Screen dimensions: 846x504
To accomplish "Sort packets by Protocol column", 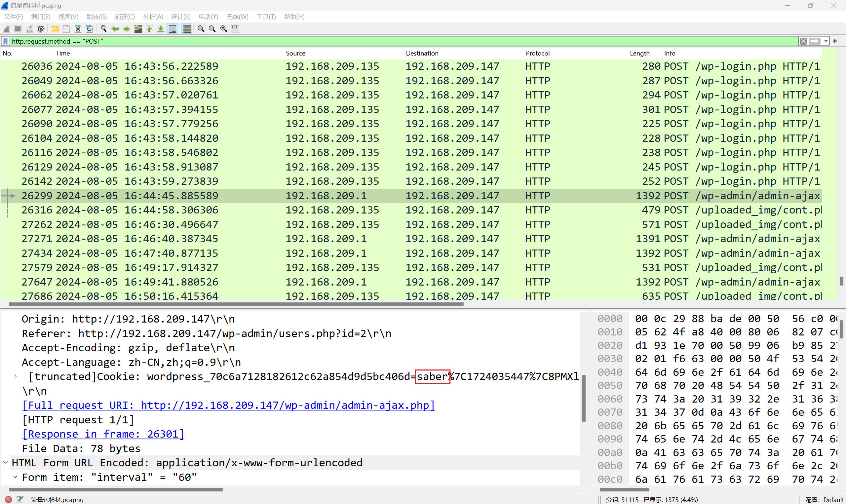I will click(x=576, y=53).
